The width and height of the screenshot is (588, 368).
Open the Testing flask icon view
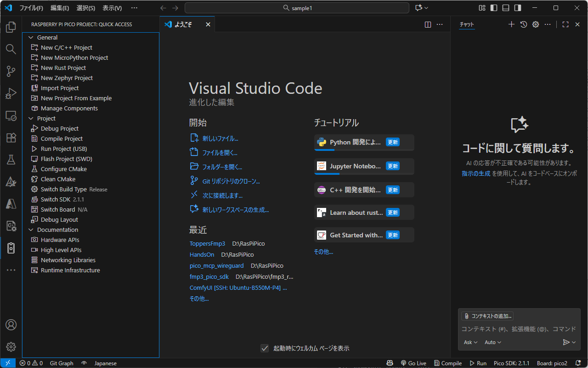coord(11,160)
